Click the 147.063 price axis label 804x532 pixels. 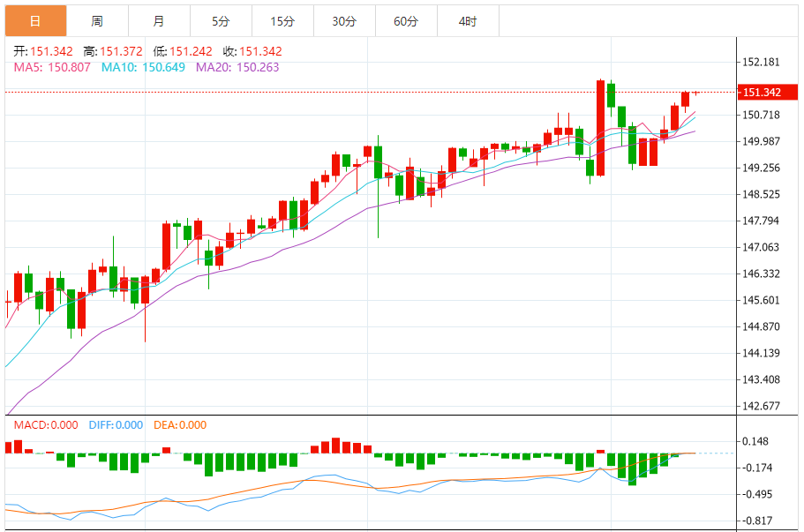(x=761, y=248)
